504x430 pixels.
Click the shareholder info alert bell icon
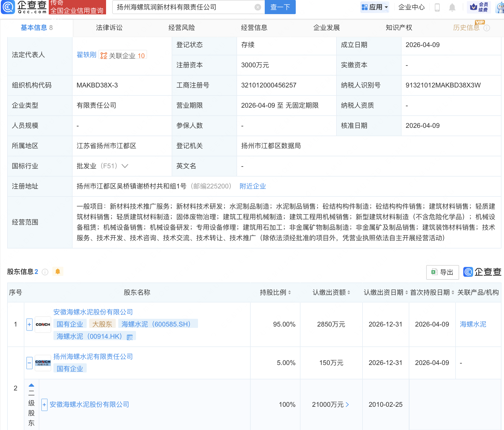coord(58,271)
